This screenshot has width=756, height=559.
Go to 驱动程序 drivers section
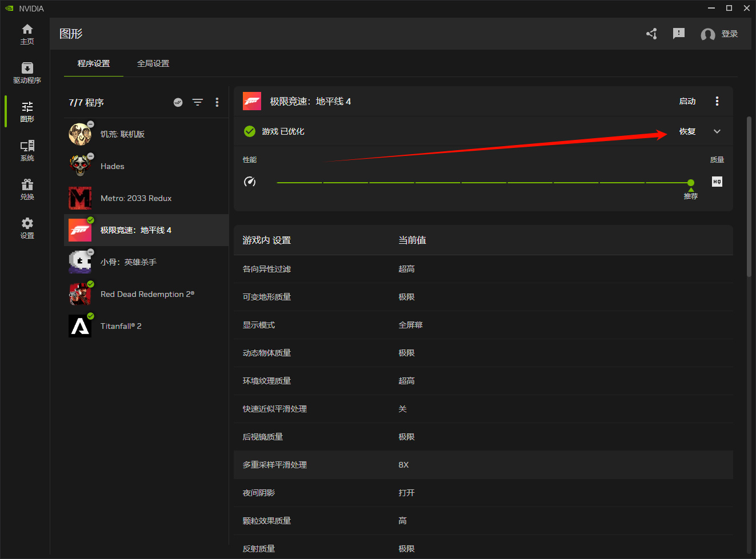tap(27, 73)
